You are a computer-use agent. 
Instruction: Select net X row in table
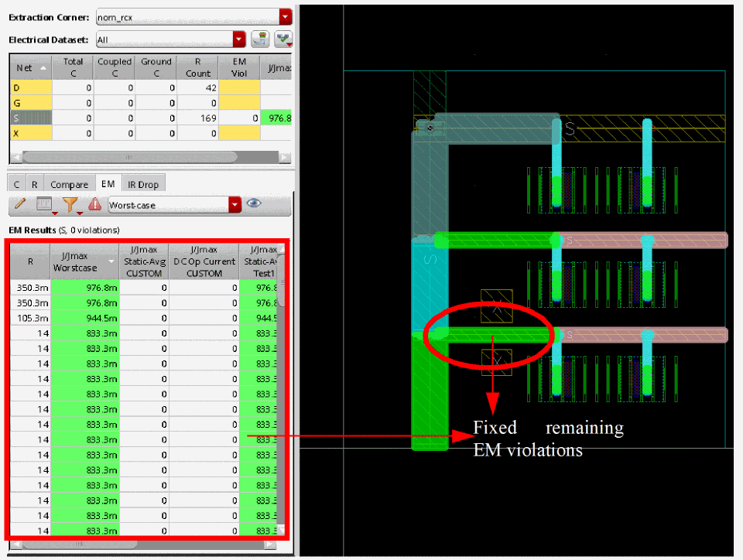point(29,132)
